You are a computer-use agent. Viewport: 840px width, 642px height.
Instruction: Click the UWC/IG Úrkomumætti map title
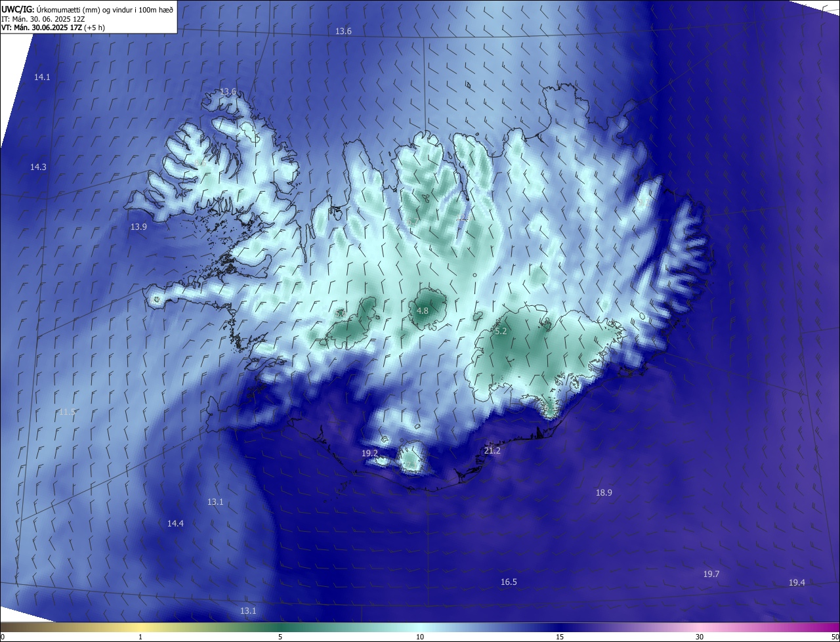(87, 9)
